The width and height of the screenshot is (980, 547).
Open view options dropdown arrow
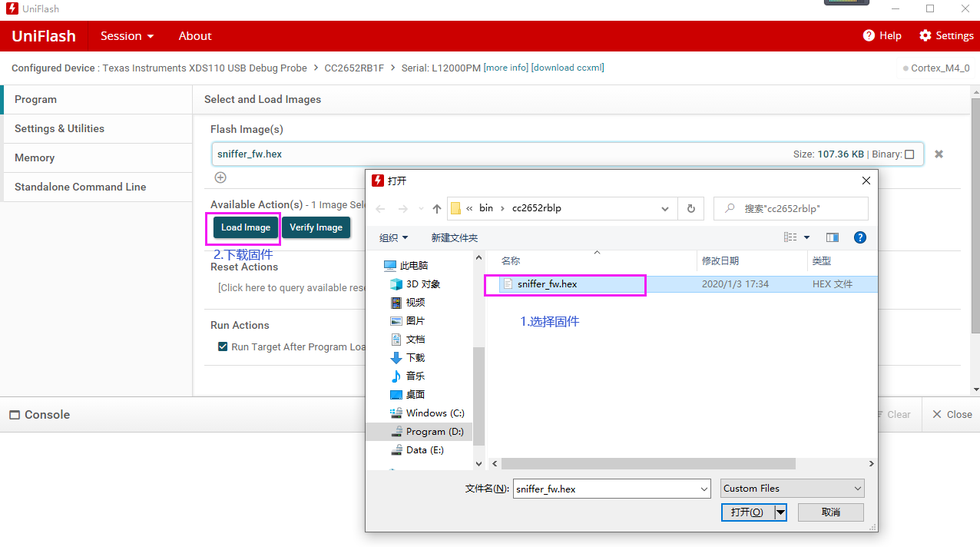(806, 238)
